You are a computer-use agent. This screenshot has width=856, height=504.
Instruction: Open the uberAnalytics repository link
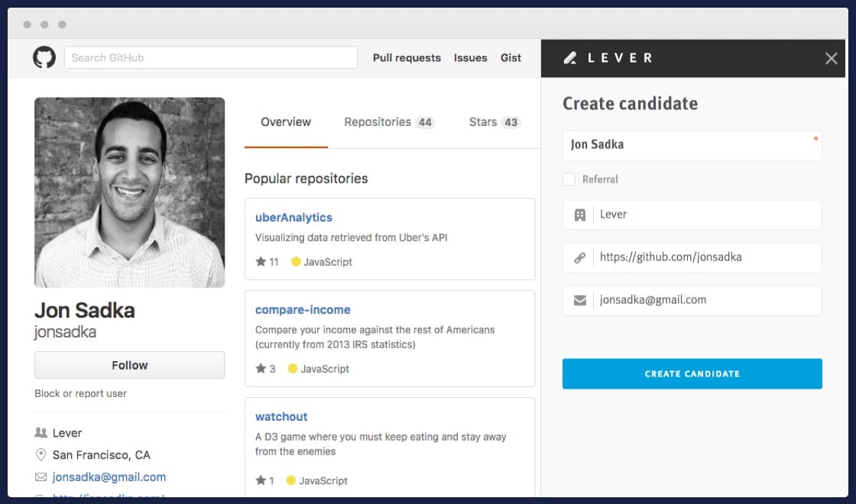pyautogui.click(x=293, y=217)
